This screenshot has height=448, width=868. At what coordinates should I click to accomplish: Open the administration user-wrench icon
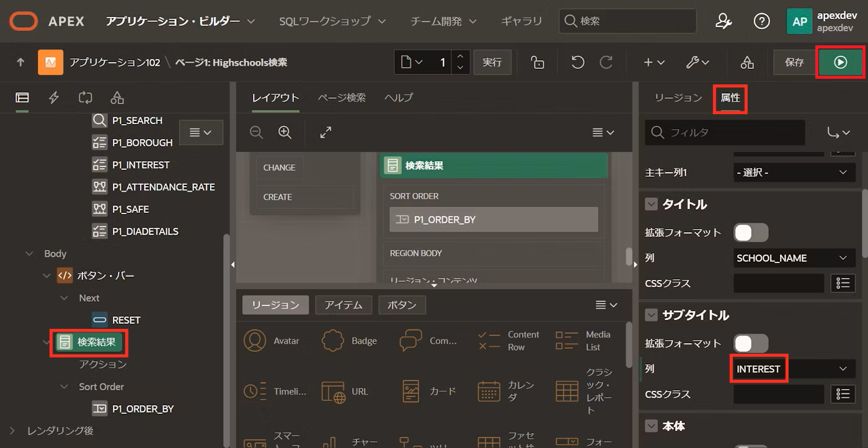point(724,21)
